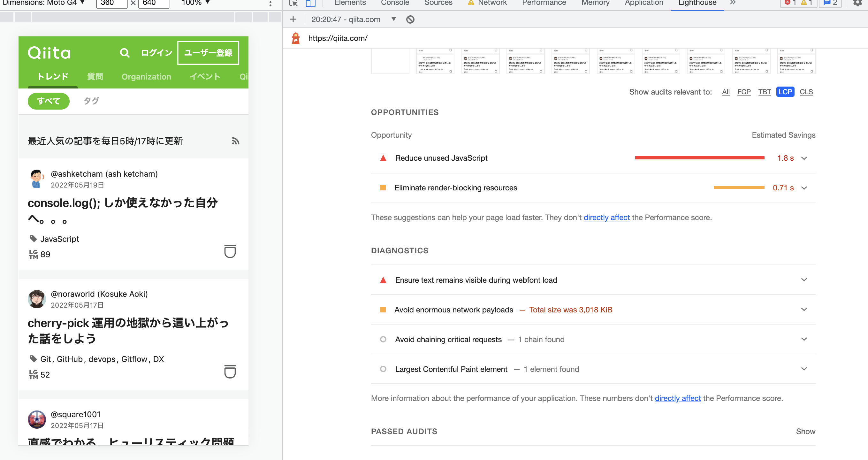Click the ユーザー登録 signup button
The image size is (868, 460).
[x=208, y=53]
